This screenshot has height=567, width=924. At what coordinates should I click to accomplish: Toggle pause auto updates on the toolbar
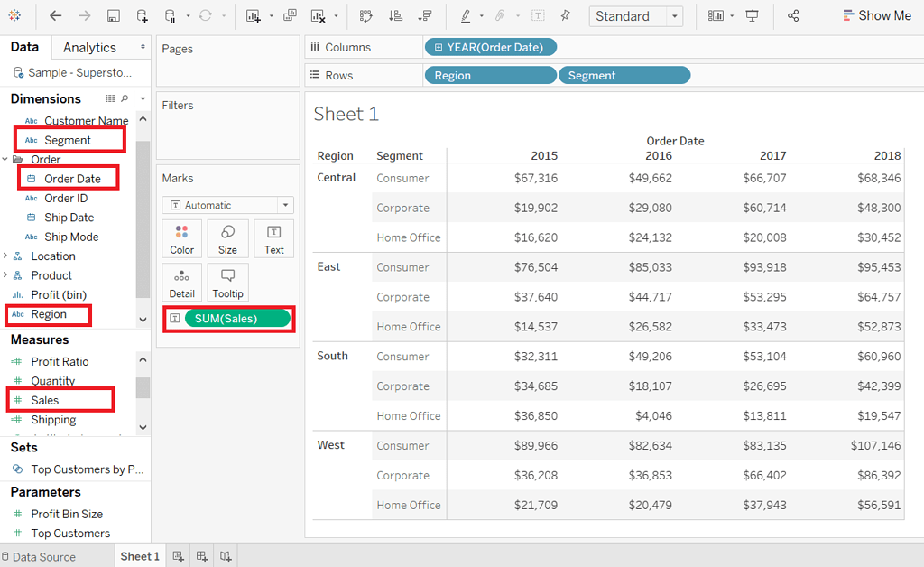click(171, 15)
